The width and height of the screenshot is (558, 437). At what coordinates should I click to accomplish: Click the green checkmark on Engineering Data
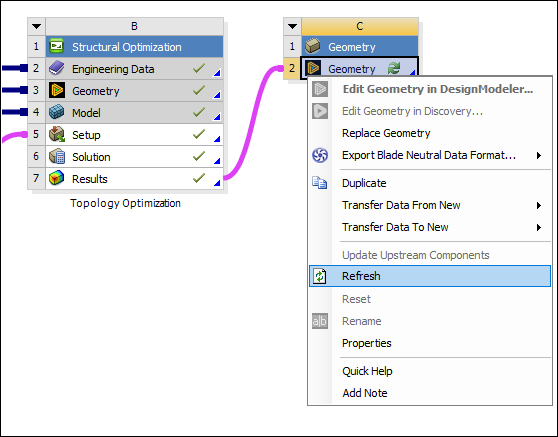click(199, 68)
